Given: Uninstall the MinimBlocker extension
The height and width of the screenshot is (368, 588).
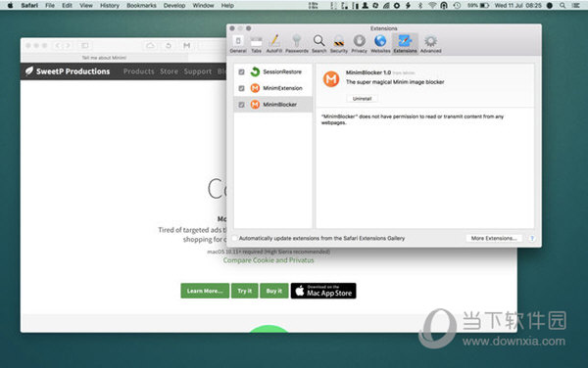Looking at the screenshot, I should click(x=362, y=99).
